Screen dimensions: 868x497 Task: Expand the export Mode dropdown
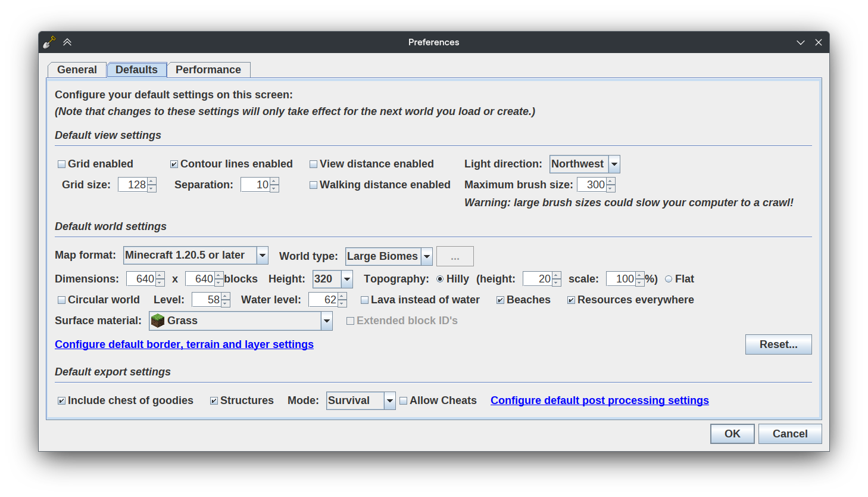[390, 400]
